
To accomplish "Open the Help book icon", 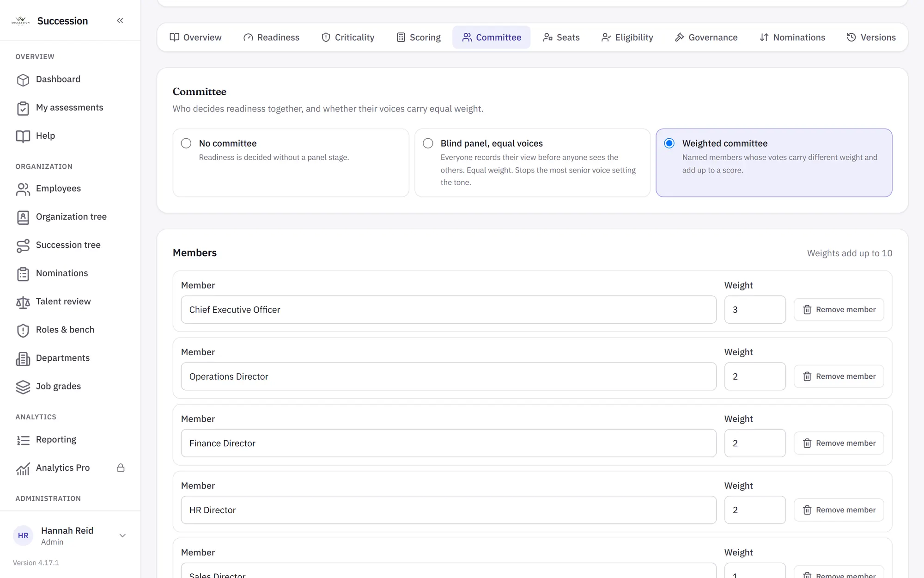I will [x=23, y=136].
